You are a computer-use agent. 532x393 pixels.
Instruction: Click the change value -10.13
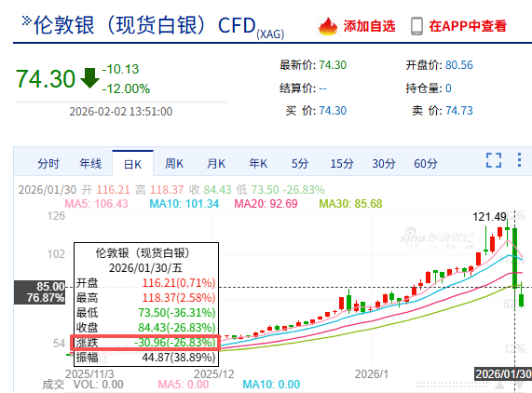pyautogui.click(x=120, y=69)
